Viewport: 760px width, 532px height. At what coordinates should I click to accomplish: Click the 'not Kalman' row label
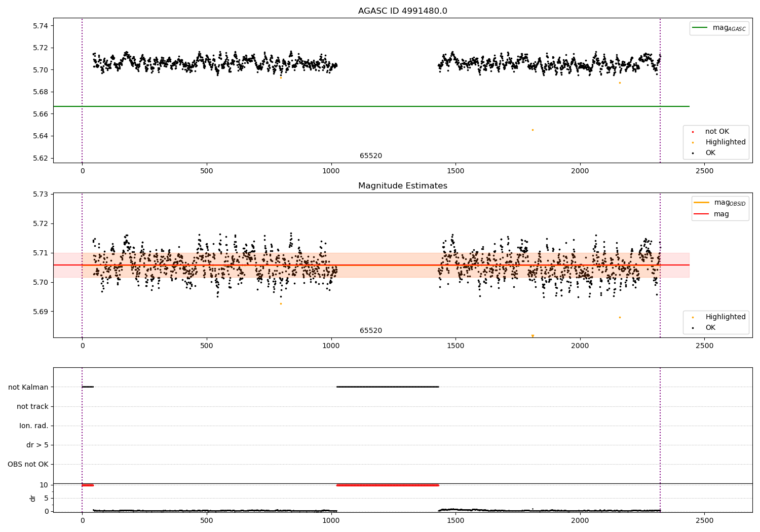(28, 387)
